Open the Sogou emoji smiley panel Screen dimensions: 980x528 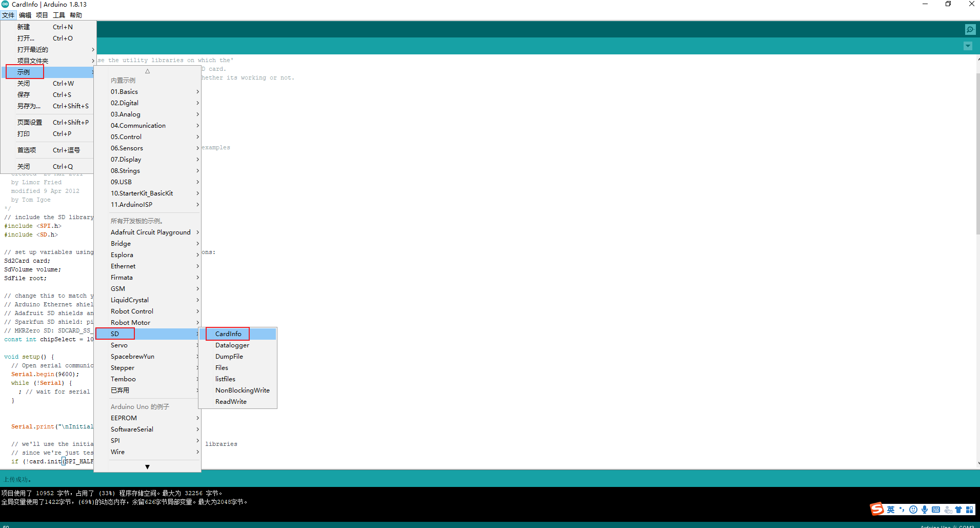[913, 510]
